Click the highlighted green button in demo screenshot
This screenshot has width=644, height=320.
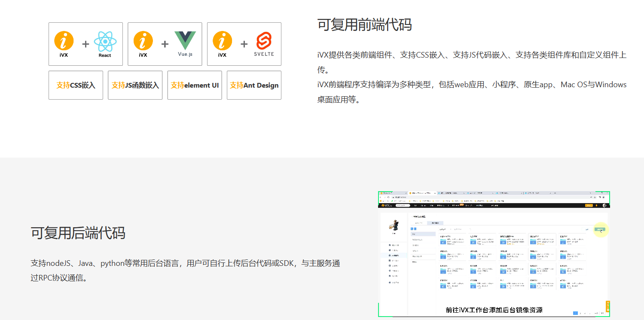click(x=600, y=229)
